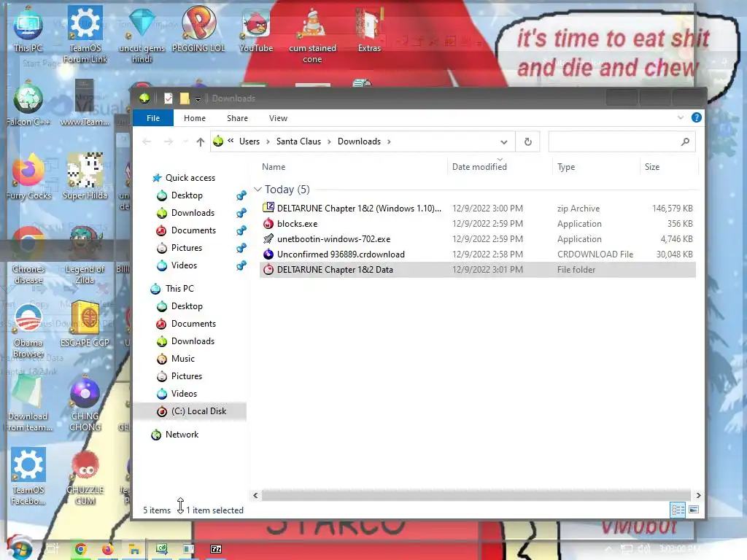The height and width of the screenshot is (560, 747).
Task: Open Documents under This PC
Action: pos(193,324)
